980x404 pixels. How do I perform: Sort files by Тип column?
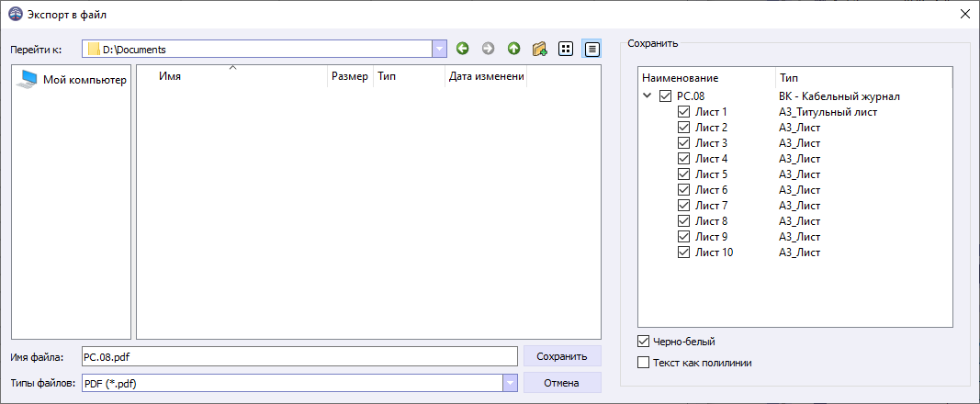(x=409, y=76)
